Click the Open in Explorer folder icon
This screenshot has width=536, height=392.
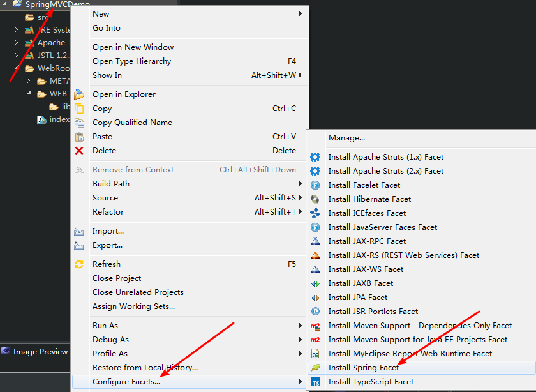point(79,94)
